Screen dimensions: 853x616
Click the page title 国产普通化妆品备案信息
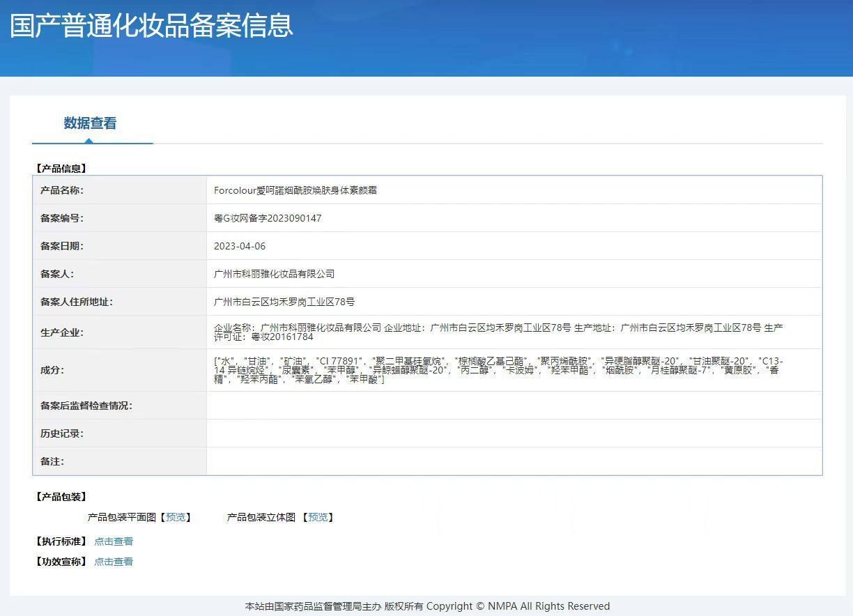click(x=151, y=25)
